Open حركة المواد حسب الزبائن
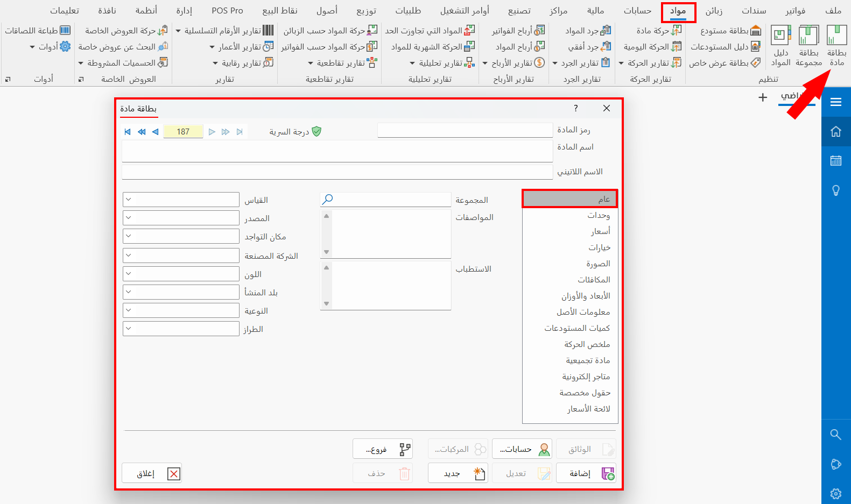Screen dimensions: 851x504 click(330, 31)
